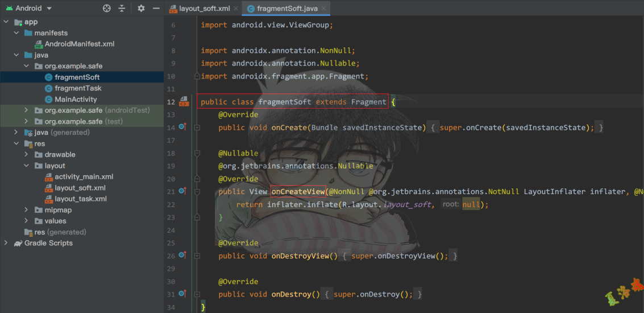
Task: Click override gutter icon beside onDestroyView line
Action: point(182,256)
